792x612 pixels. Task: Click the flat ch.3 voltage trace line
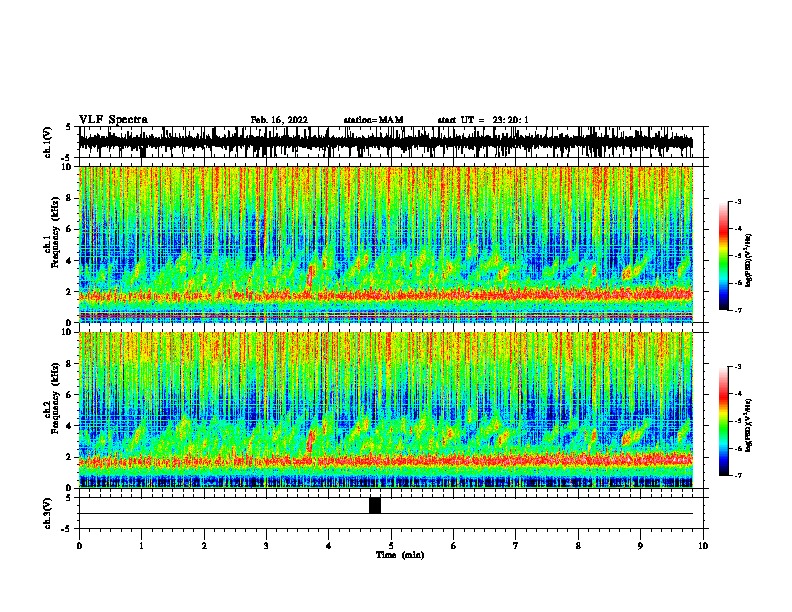[386, 514]
